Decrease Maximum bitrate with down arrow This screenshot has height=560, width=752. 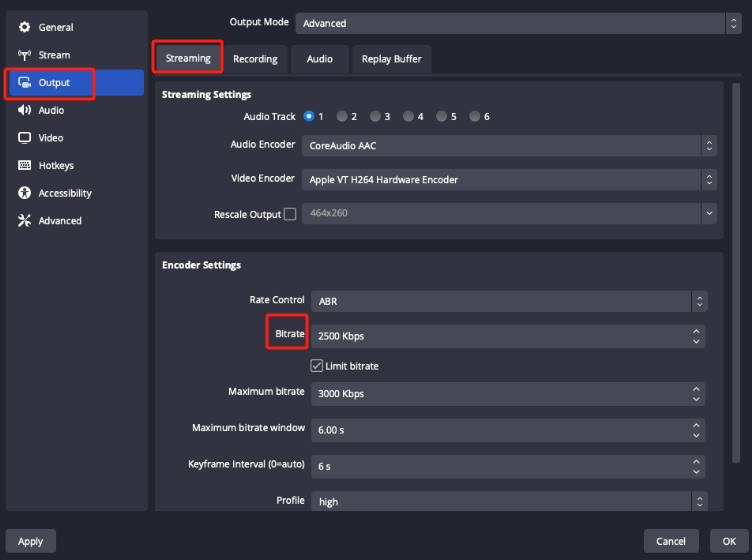pos(696,399)
